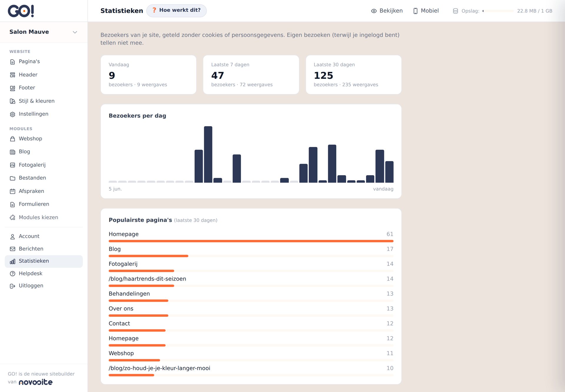Click the Fotogalerij image icon

[x=12, y=165]
